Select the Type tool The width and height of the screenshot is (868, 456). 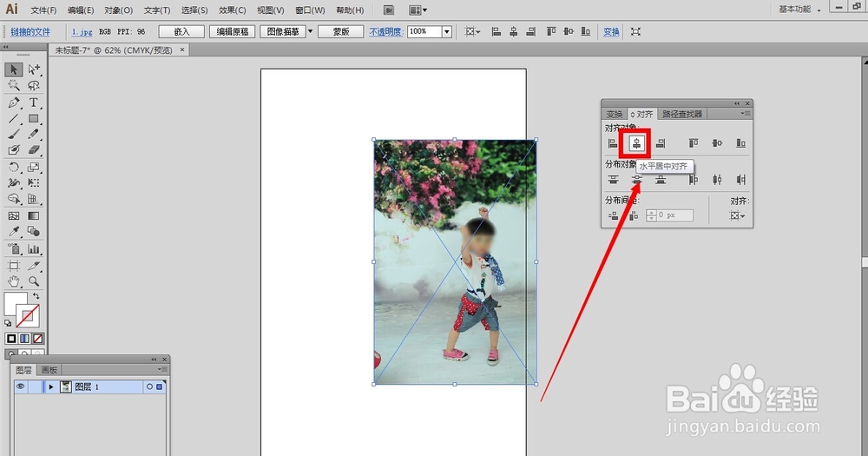[x=33, y=102]
